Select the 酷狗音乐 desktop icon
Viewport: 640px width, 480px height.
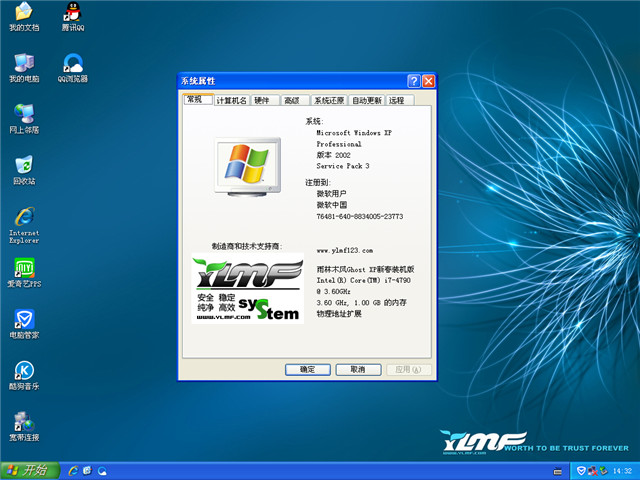24,376
